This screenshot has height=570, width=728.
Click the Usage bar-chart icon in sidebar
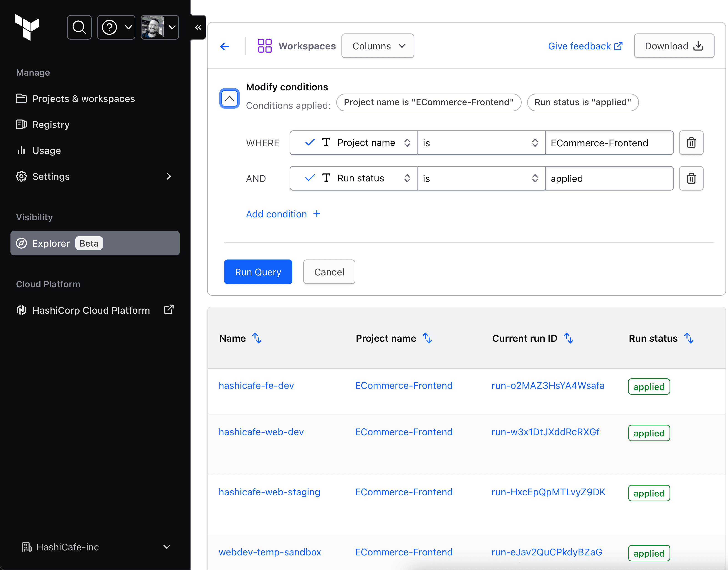[x=21, y=150]
